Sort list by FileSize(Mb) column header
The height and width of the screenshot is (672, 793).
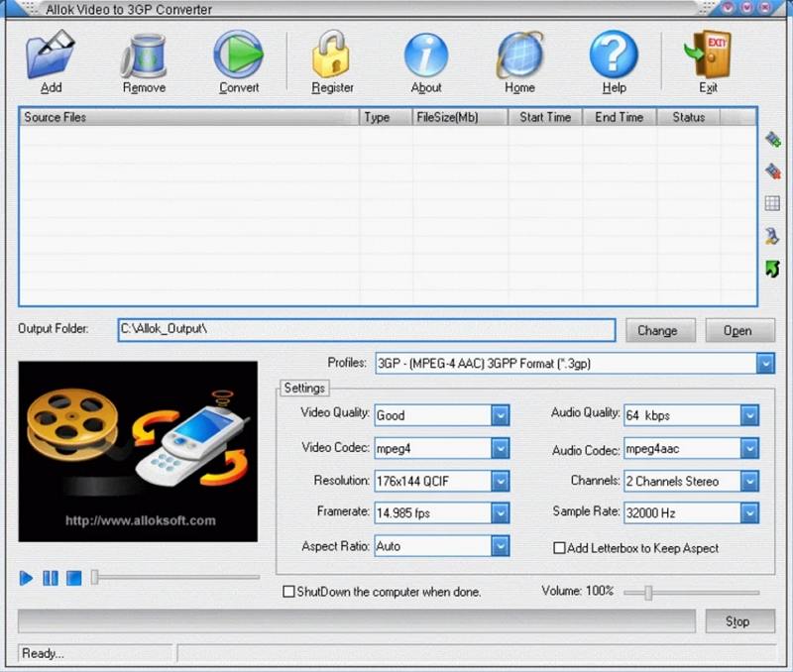tap(447, 117)
